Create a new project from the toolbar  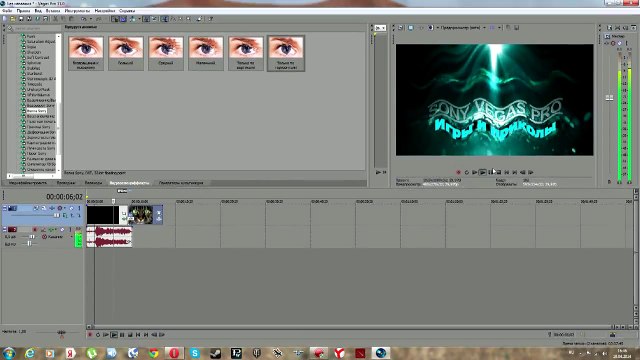[4, 19]
